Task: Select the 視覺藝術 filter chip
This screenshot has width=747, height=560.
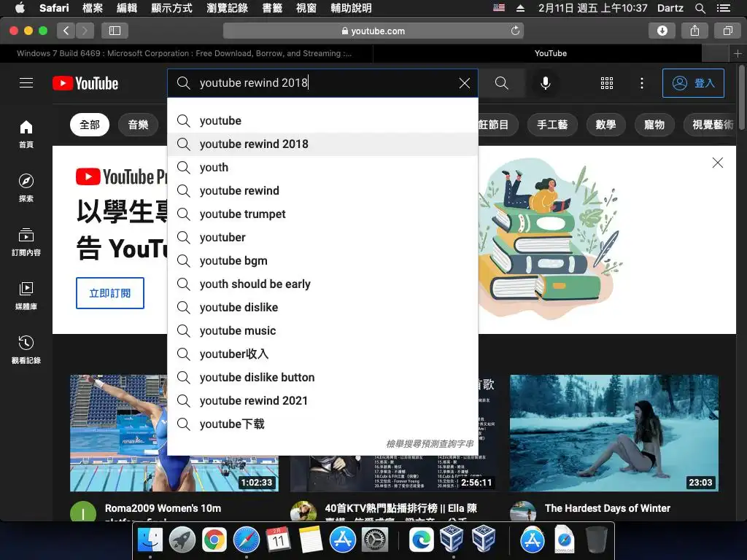Action: pos(710,125)
